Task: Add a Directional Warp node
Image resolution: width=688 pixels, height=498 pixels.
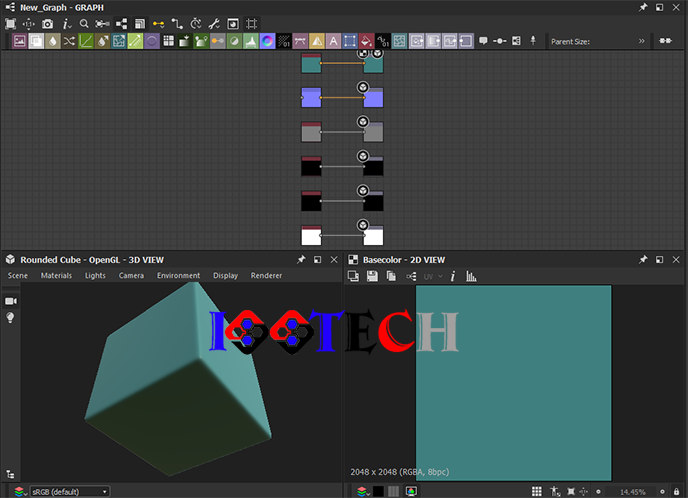Action: point(118,41)
